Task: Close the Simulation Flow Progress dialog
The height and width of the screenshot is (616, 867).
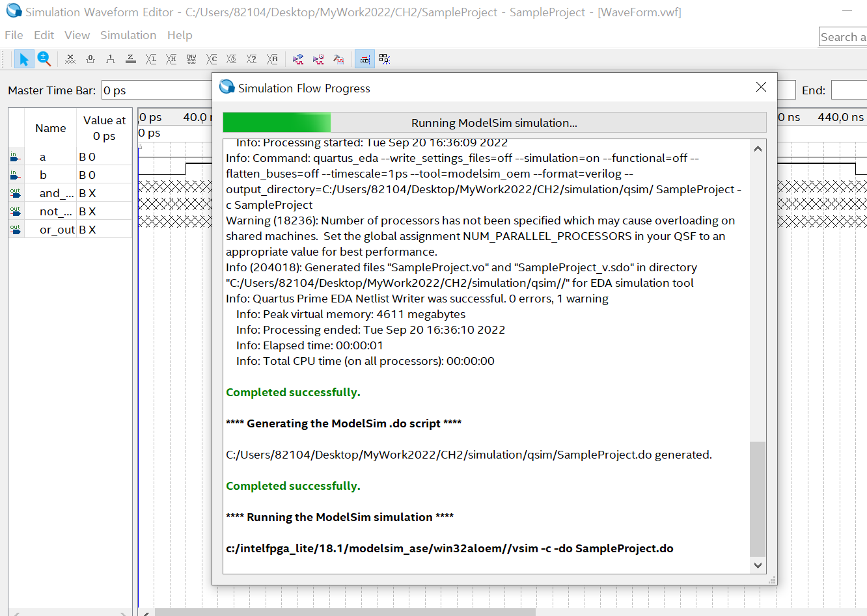Action: pyautogui.click(x=761, y=87)
